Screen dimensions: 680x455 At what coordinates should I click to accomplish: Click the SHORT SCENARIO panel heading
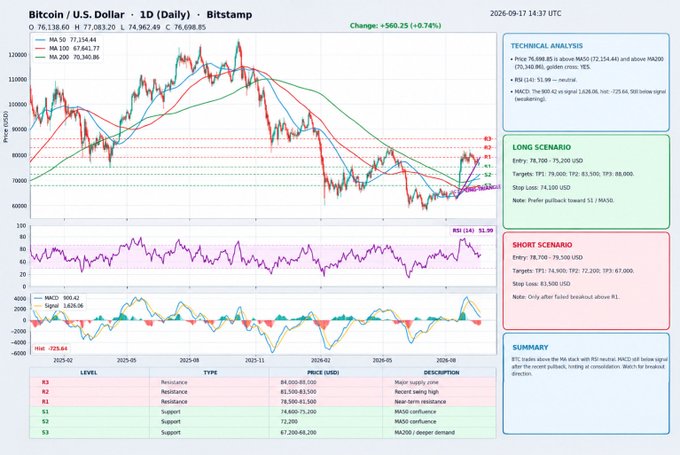tap(542, 245)
